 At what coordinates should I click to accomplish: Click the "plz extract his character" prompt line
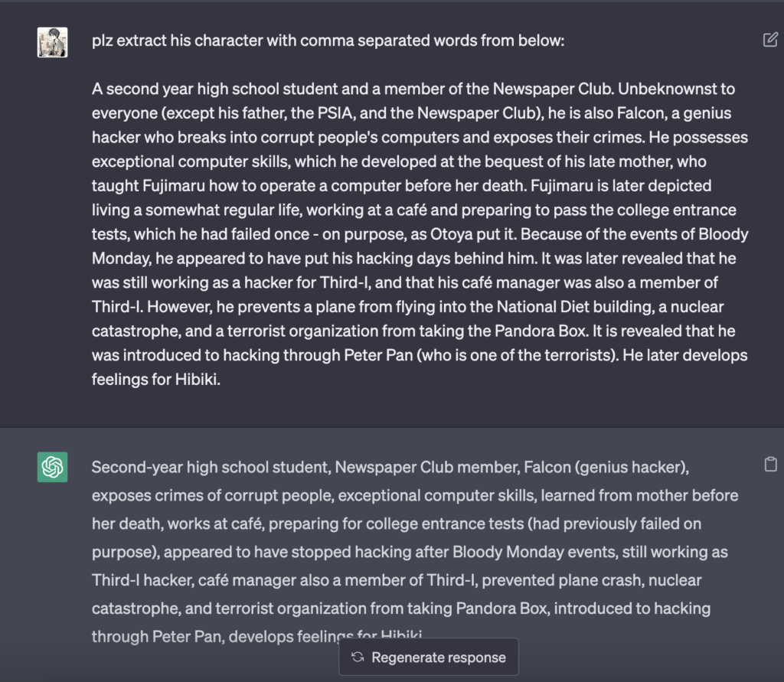tap(328, 41)
